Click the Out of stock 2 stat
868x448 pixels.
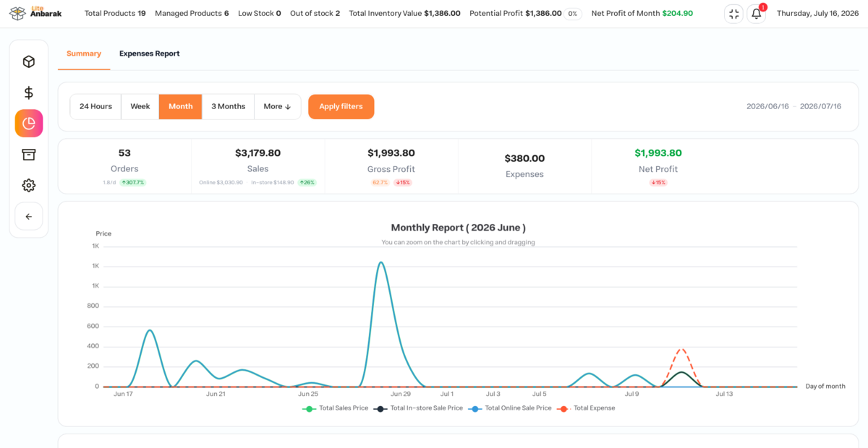pyautogui.click(x=315, y=14)
